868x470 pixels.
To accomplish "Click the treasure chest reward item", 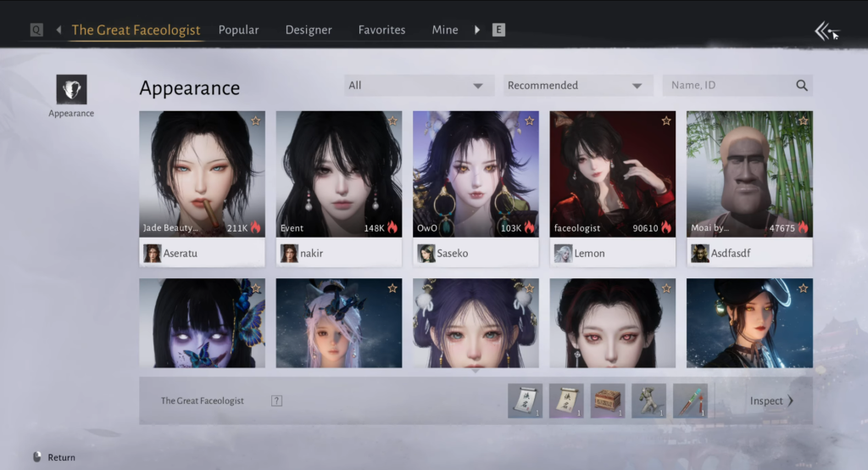I will [607, 400].
